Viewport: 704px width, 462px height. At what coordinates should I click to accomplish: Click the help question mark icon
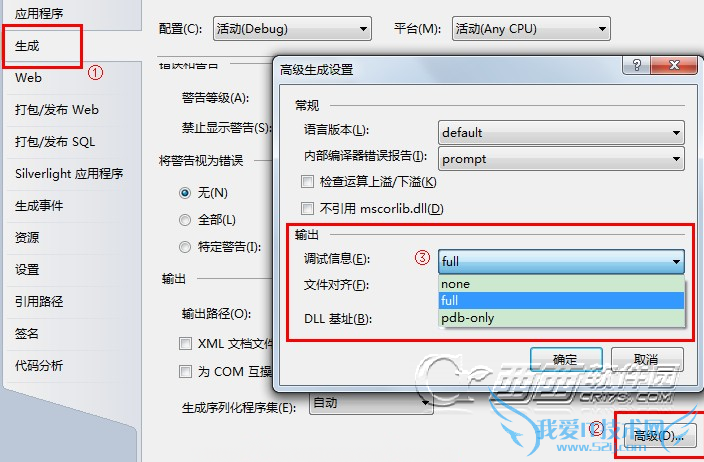tap(636, 66)
